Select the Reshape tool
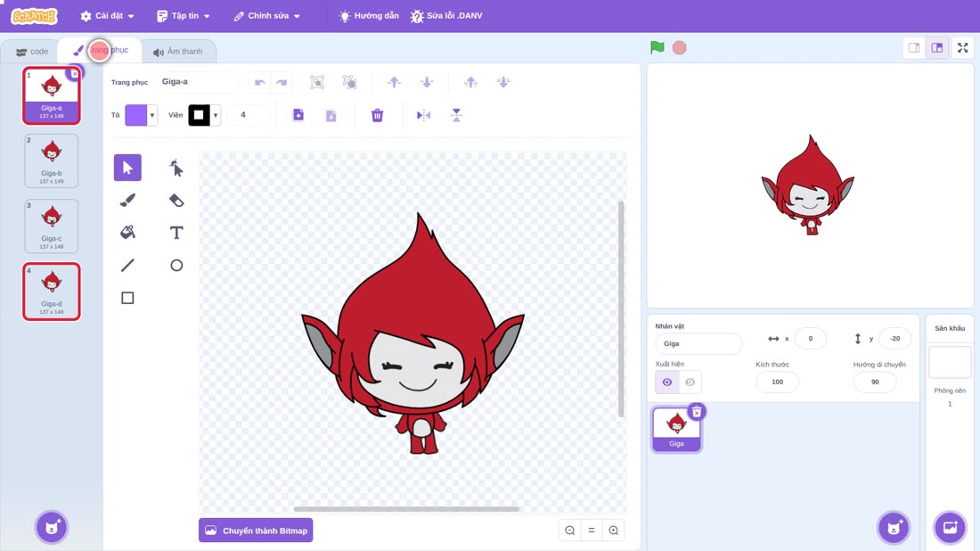 tap(176, 168)
